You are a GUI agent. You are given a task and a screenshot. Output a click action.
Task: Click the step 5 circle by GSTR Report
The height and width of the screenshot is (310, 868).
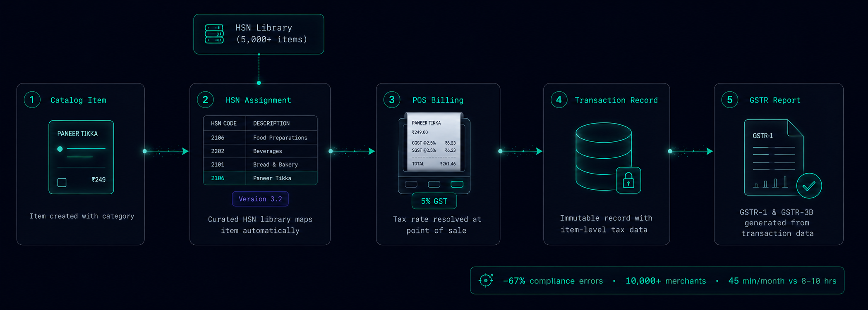[x=730, y=100]
